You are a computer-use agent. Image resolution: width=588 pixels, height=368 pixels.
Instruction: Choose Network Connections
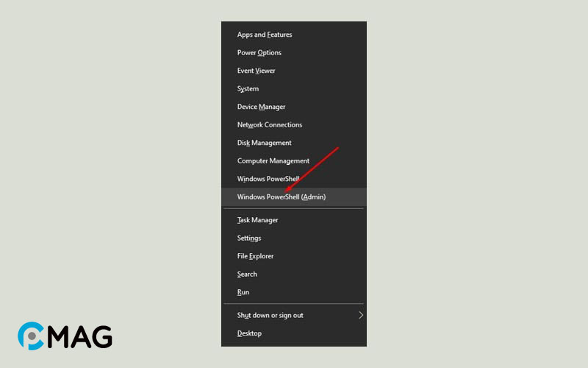[294, 124]
